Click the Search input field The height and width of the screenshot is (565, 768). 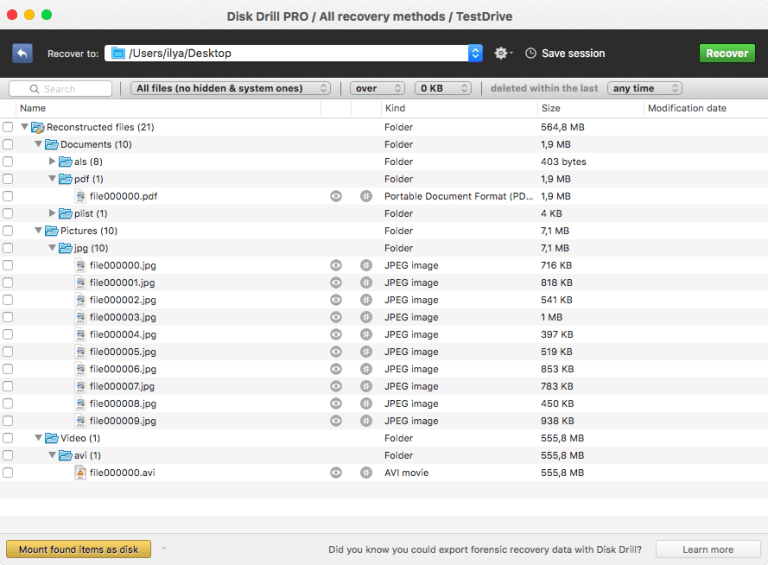coord(61,89)
